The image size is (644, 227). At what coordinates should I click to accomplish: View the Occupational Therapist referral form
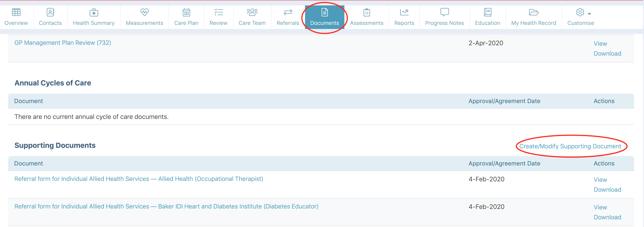600,180
